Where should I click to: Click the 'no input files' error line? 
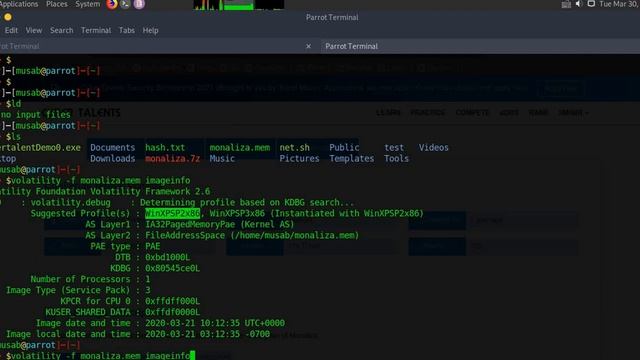pyautogui.click(x=36, y=114)
